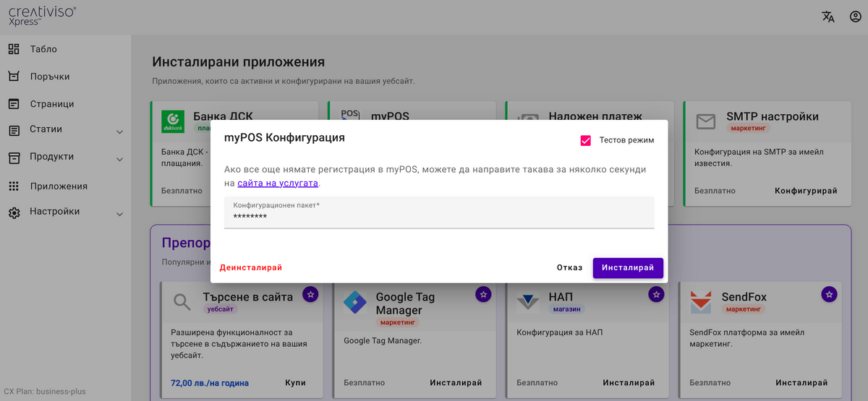The height and width of the screenshot is (401, 868).
Task: Click the Търсене в сайта magnifier icon
Action: coord(182,302)
